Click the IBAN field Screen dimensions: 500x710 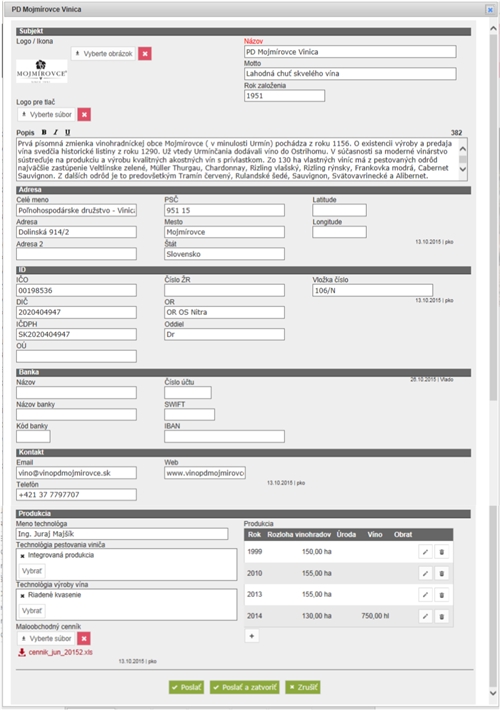pyautogui.click(x=225, y=437)
